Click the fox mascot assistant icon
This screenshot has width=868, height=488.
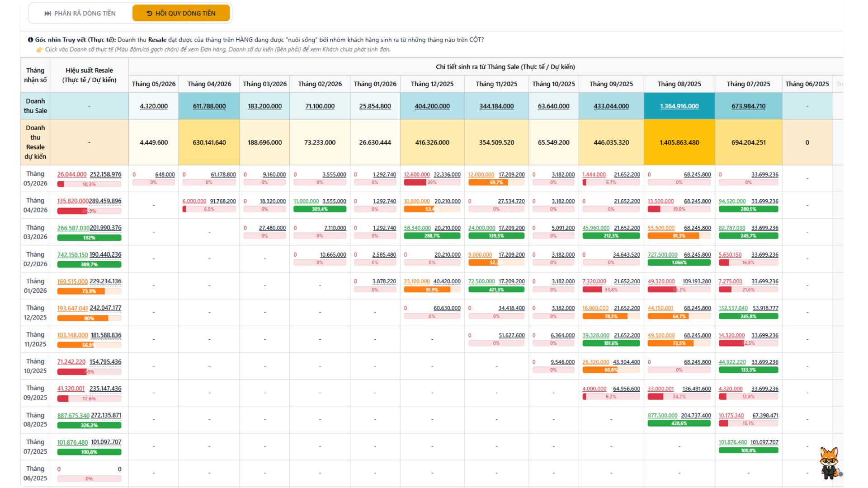click(x=830, y=463)
